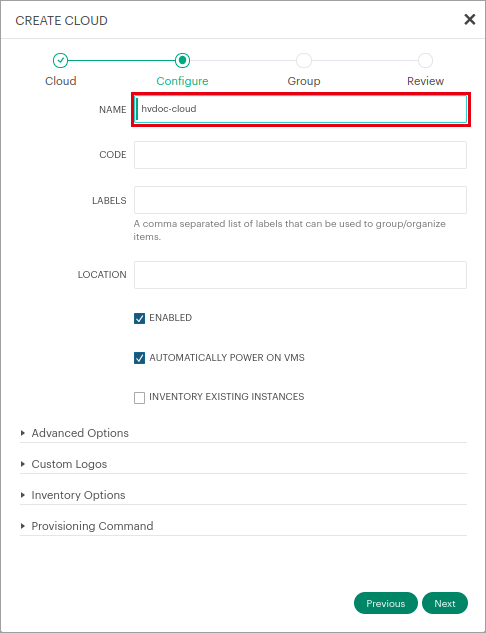The width and height of the screenshot is (486, 633).
Task: Click the Previous button
Action: point(385,603)
